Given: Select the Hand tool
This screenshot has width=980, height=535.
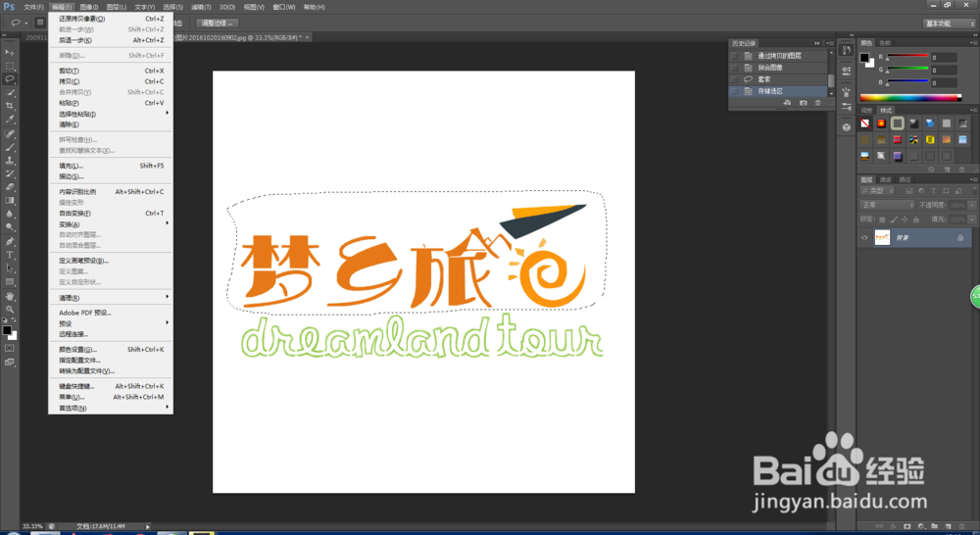Looking at the screenshot, I should tap(10, 296).
